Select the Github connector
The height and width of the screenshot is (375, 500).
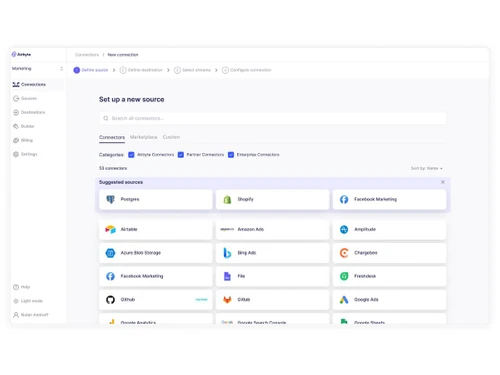click(x=156, y=300)
